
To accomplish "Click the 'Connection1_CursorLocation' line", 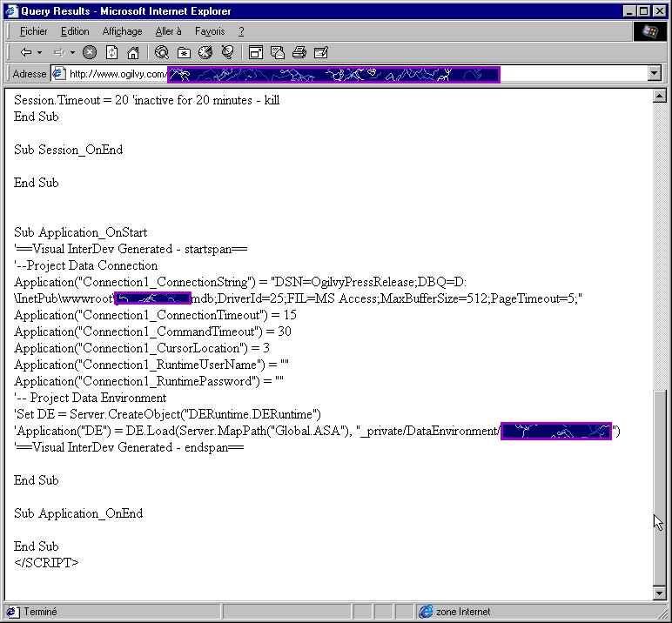I will pos(141,348).
